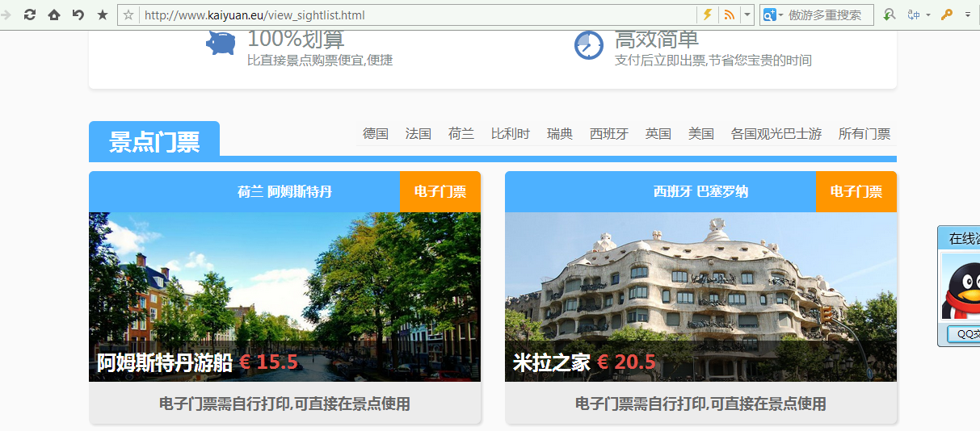Click the 阿姆斯特丹游船 title
980x431 pixels.
tap(165, 362)
